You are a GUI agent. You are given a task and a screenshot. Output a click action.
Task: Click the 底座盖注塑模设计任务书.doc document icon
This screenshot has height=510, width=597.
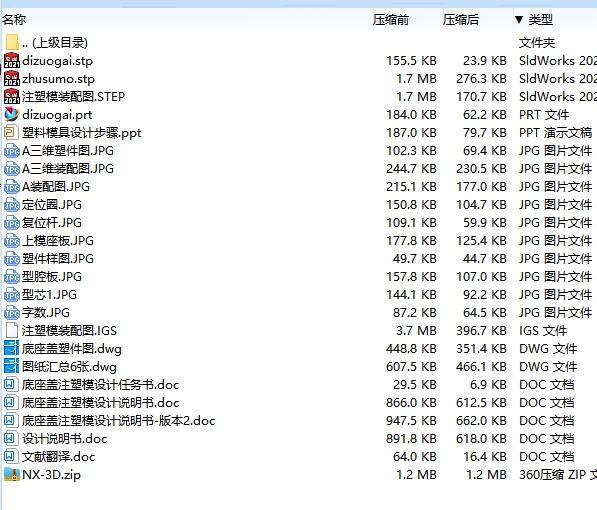click(x=10, y=384)
